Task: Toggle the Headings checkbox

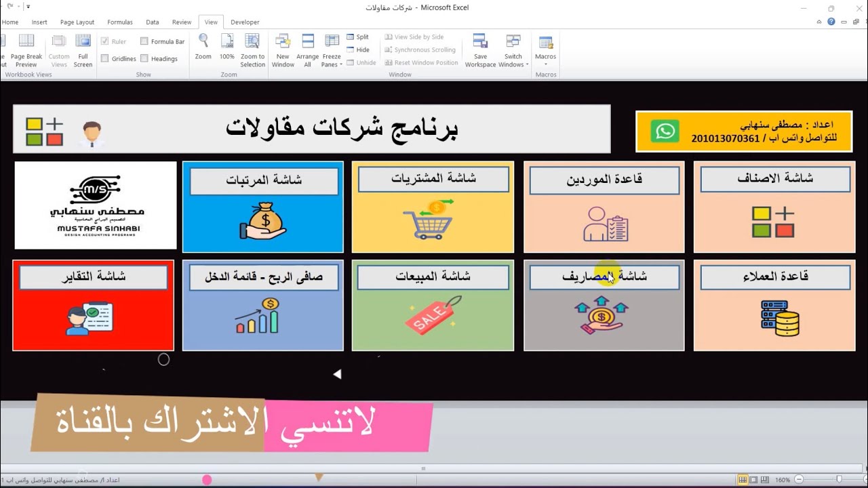Action: (144, 58)
